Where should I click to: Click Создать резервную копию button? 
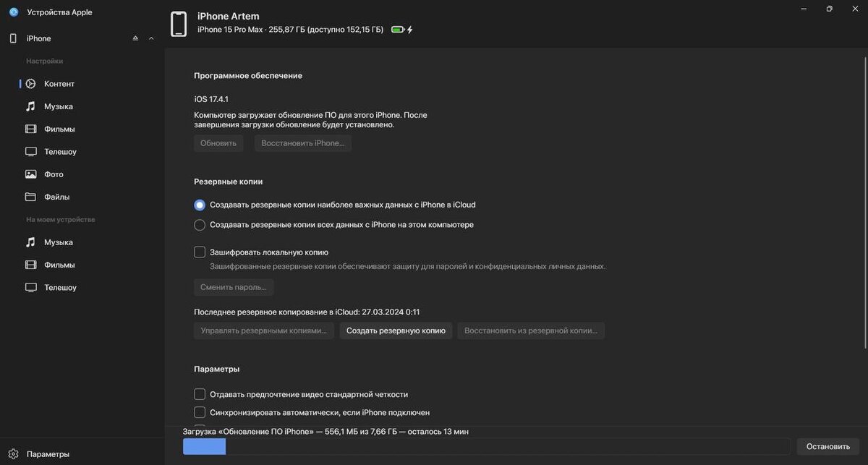(x=396, y=330)
